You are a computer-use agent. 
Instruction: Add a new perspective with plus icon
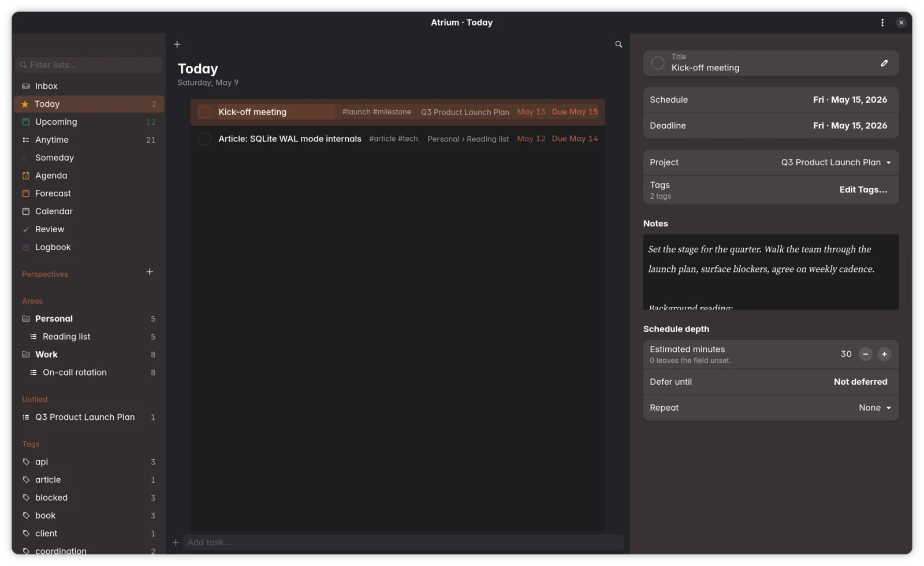pos(150,272)
